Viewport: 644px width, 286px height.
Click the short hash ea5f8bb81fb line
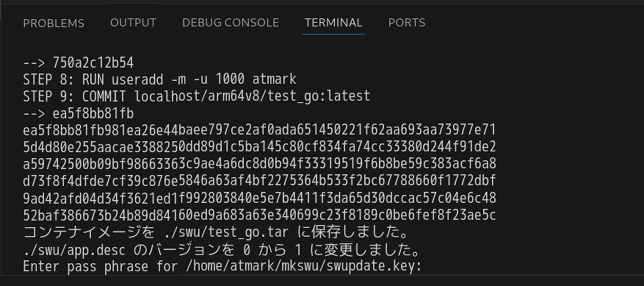coord(78,113)
